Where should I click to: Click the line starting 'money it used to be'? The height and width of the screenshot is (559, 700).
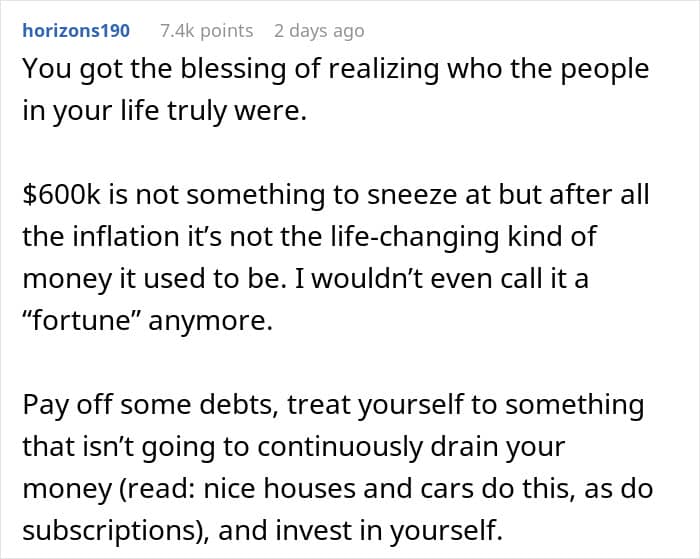pos(305,280)
